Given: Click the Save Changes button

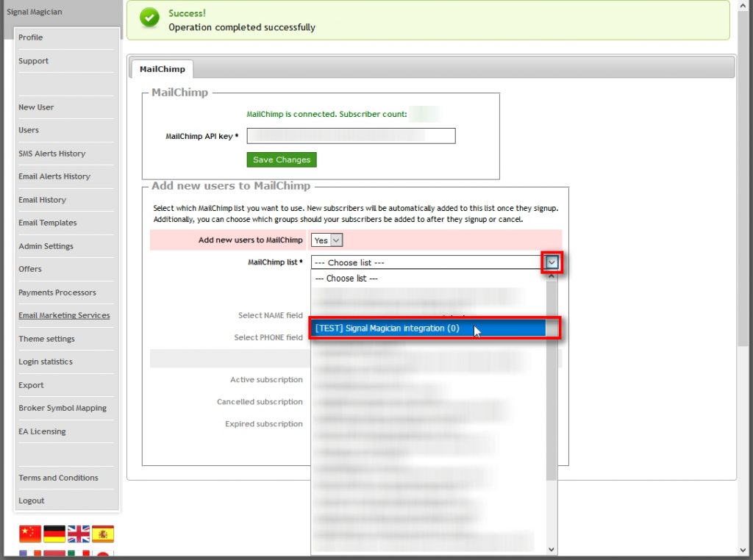Looking at the screenshot, I should [282, 159].
